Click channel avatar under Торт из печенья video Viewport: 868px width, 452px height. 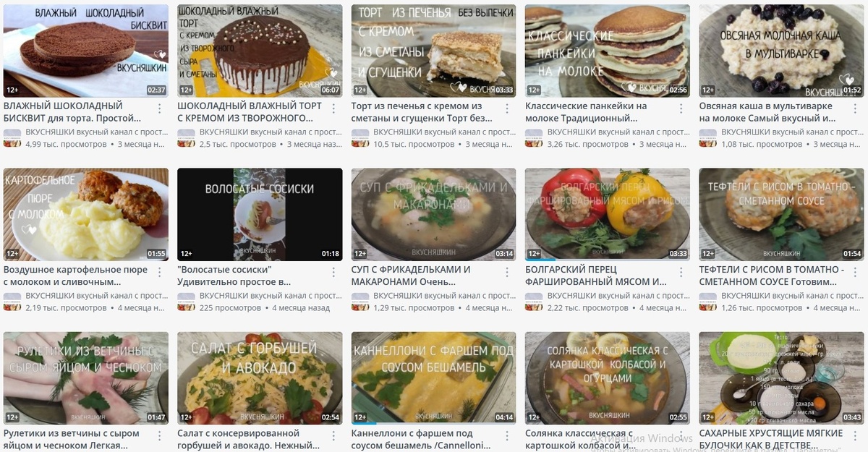pyautogui.click(x=360, y=138)
